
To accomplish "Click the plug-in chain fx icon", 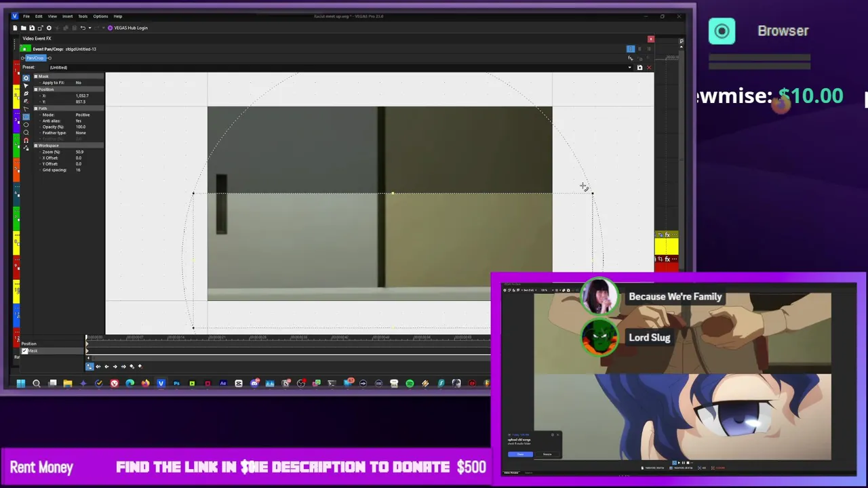I will click(630, 58).
